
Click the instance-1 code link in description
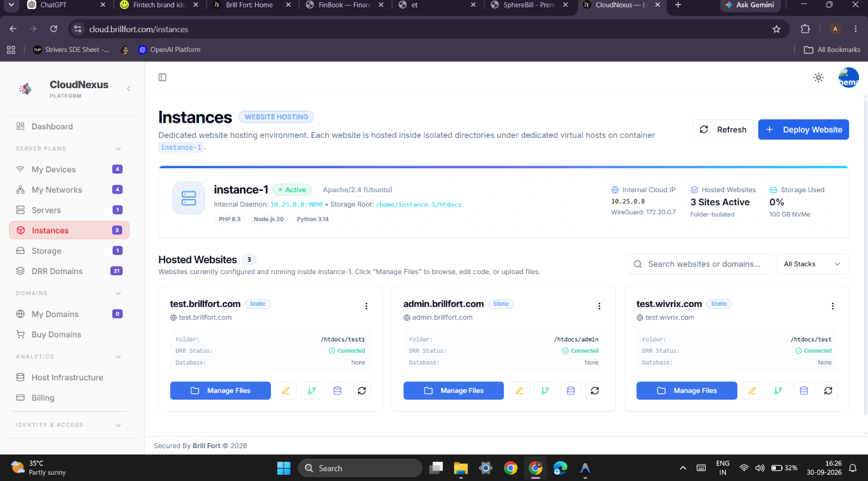click(181, 148)
